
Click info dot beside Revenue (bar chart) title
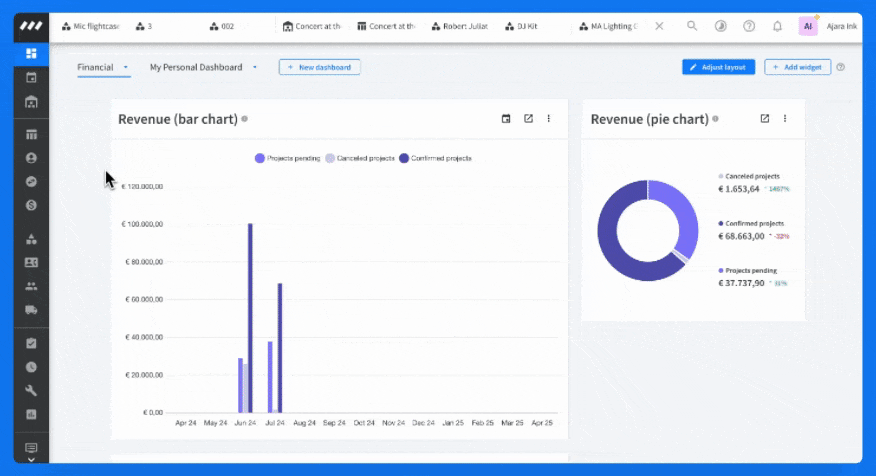244,119
